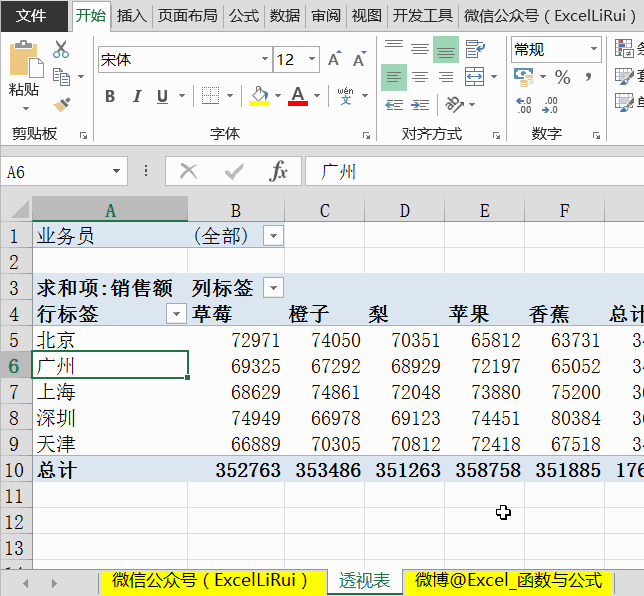
Task: Switch to the 公式 tab
Action: click(x=244, y=16)
